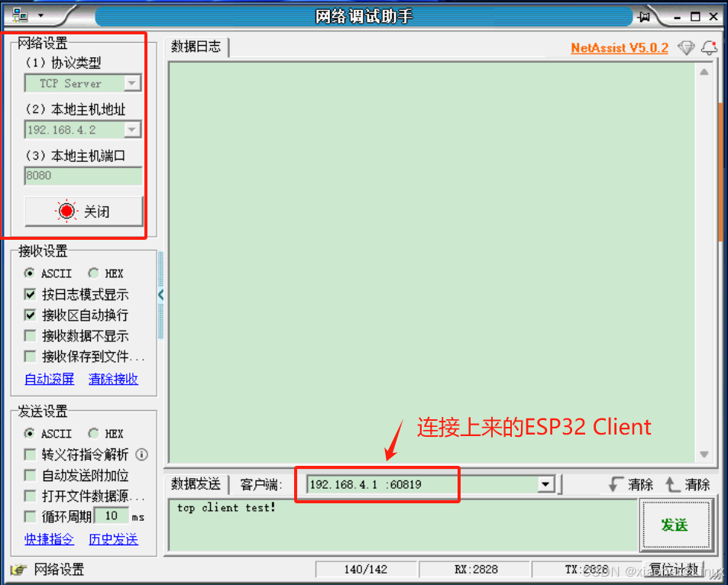Click the 历史发送 link
728x585 pixels.
tap(113, 538)
